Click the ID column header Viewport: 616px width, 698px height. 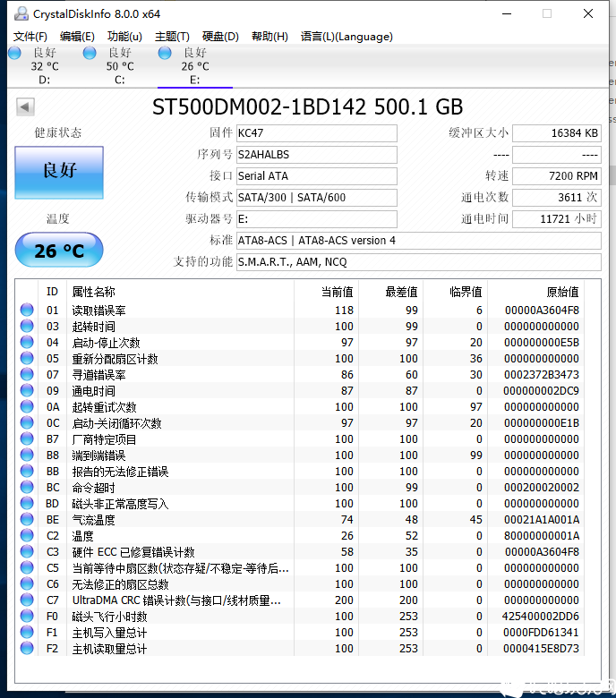53,292
